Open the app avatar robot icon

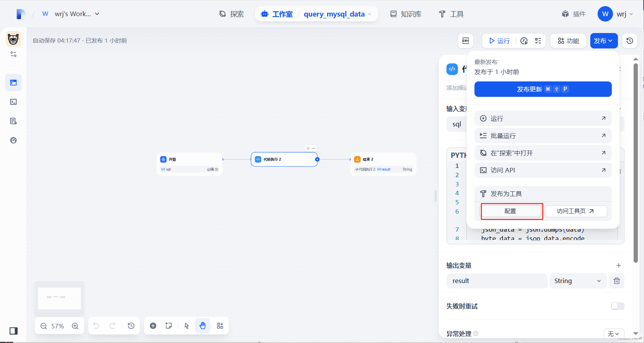pyautogui.click(x=13, y=39)
